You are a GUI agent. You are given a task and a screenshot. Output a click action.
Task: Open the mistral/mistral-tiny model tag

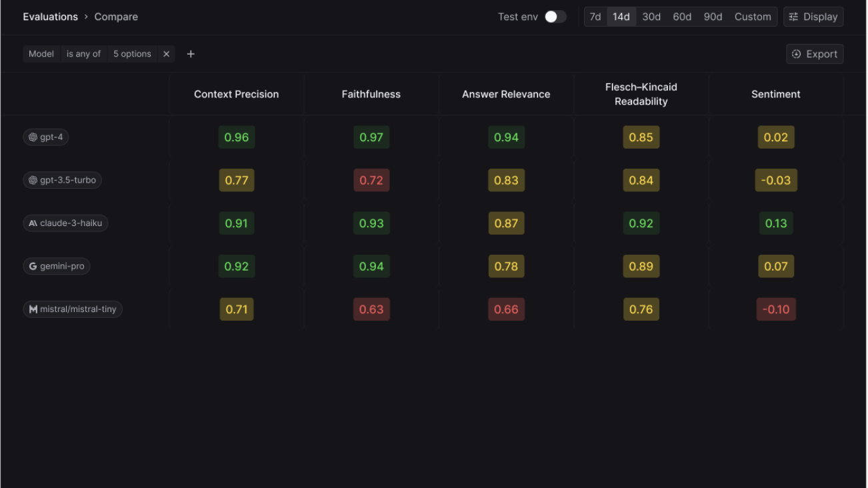pos(73,309)
